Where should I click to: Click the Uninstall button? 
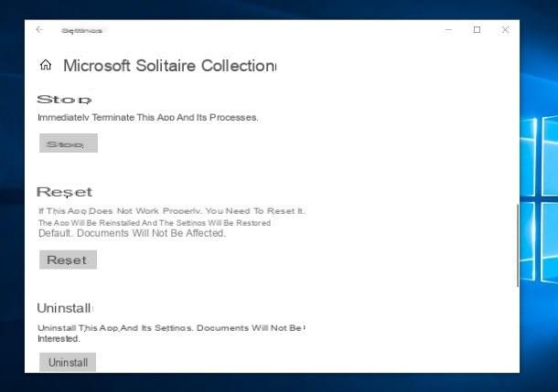pyautogui.click(x=68, y=362)
